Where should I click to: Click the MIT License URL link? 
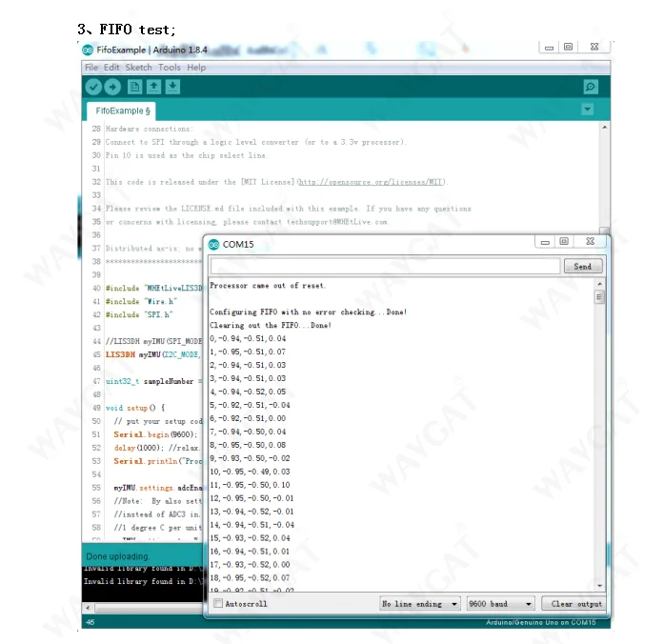tap(372, 182)
